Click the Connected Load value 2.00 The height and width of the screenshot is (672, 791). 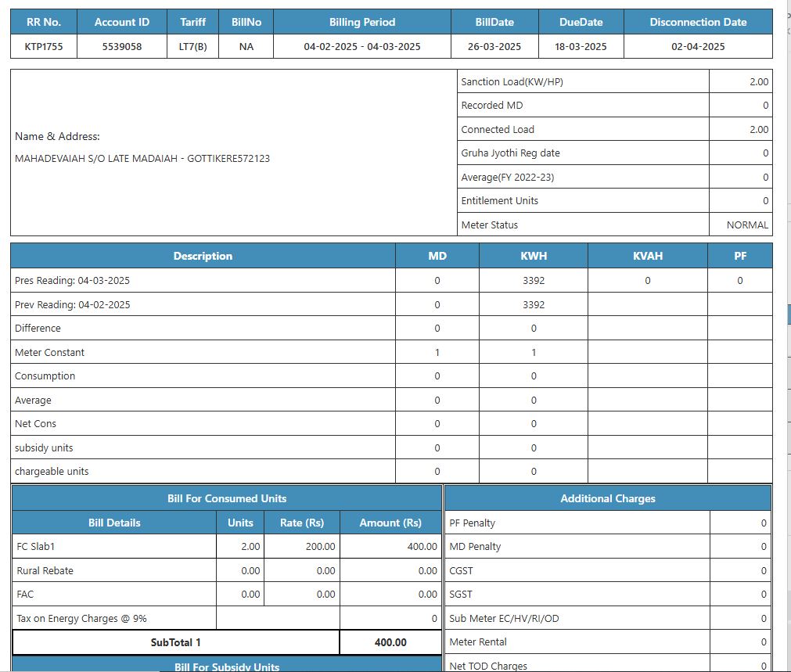click(x=759, y=130)
